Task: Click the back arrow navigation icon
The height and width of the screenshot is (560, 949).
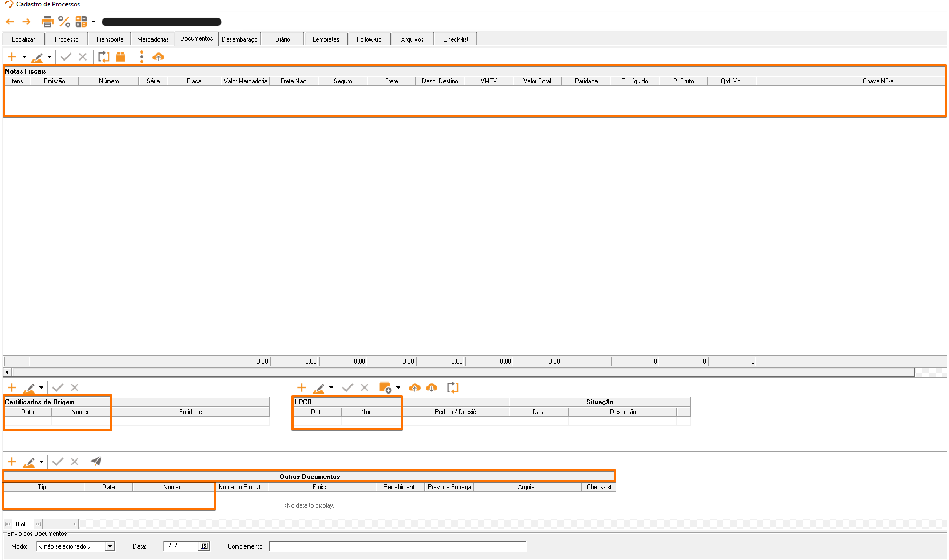Action: click(x=10, y=22)
